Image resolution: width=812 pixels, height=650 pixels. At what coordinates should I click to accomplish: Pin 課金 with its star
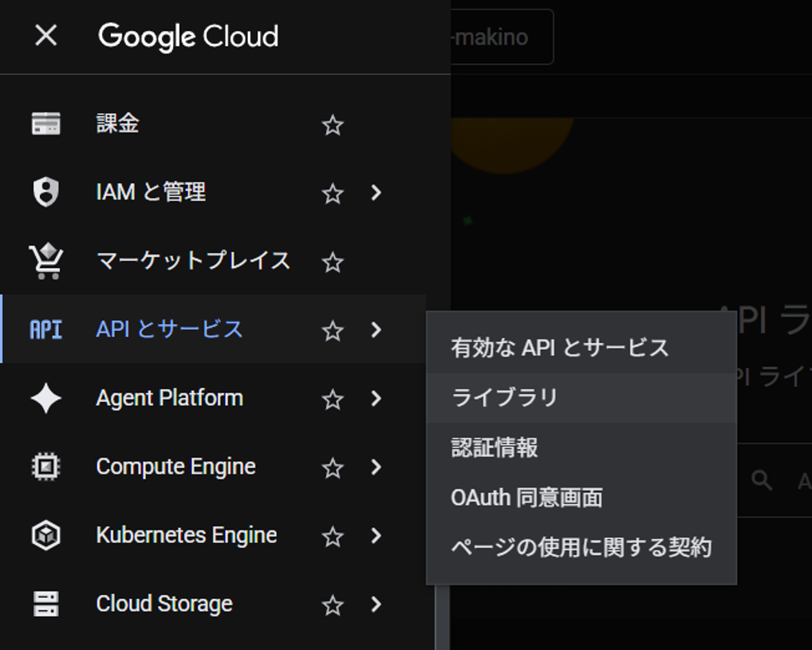click(333, 125)
